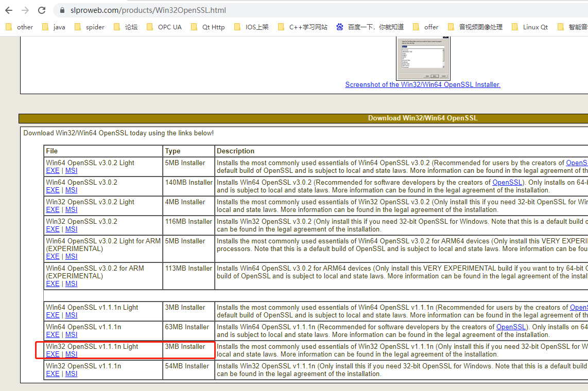Viewport: 588px width, 391px height.
Task: Download EXE for Win32 OpenSSL v3.0.2 Light
Action: 53,210
